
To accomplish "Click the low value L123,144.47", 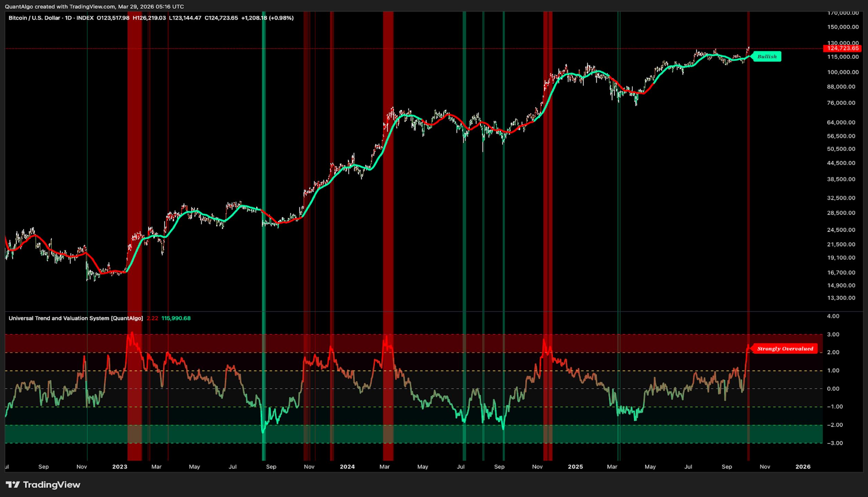I will (185, 18).
